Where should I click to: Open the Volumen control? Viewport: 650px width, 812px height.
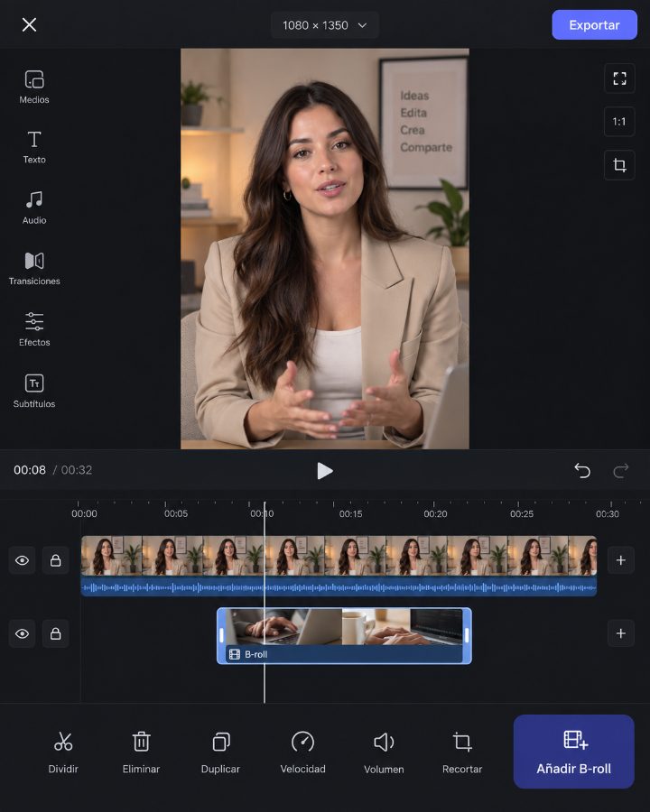pyautogui.click(x=384, y=752)
